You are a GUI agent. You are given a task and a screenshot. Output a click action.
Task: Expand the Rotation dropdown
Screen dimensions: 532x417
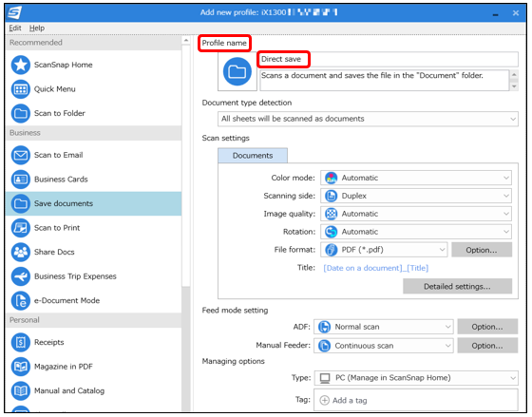point(416,232)
